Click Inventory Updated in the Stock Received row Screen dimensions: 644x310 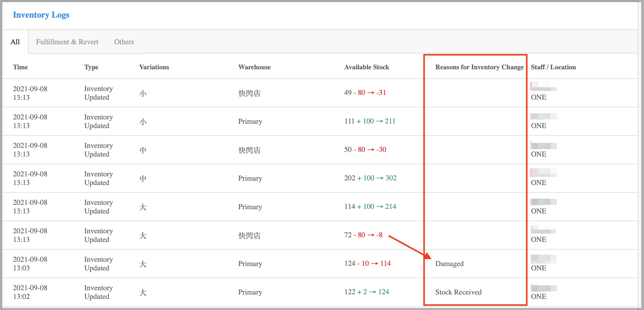point(98,292)
